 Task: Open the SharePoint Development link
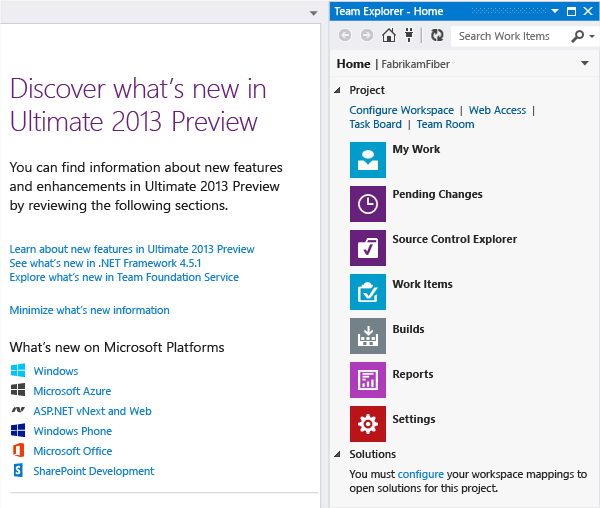click(94, 471)
